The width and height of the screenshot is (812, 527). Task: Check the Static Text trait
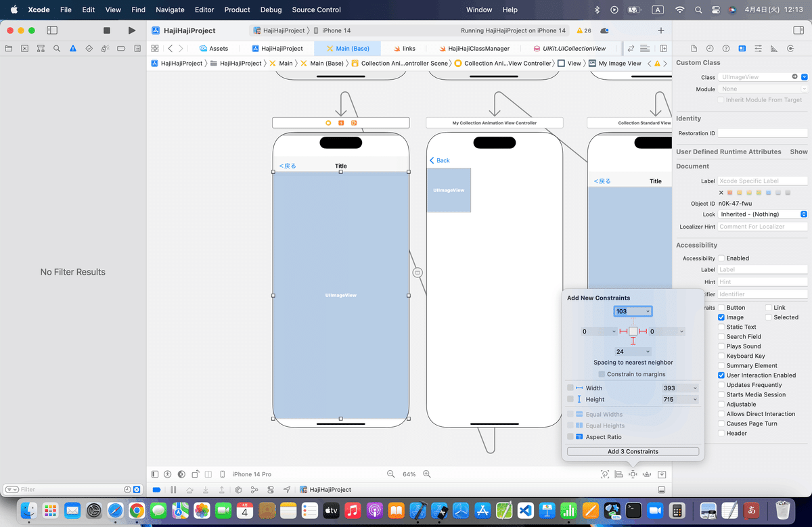pyautogui.click(x=721, y=327)
